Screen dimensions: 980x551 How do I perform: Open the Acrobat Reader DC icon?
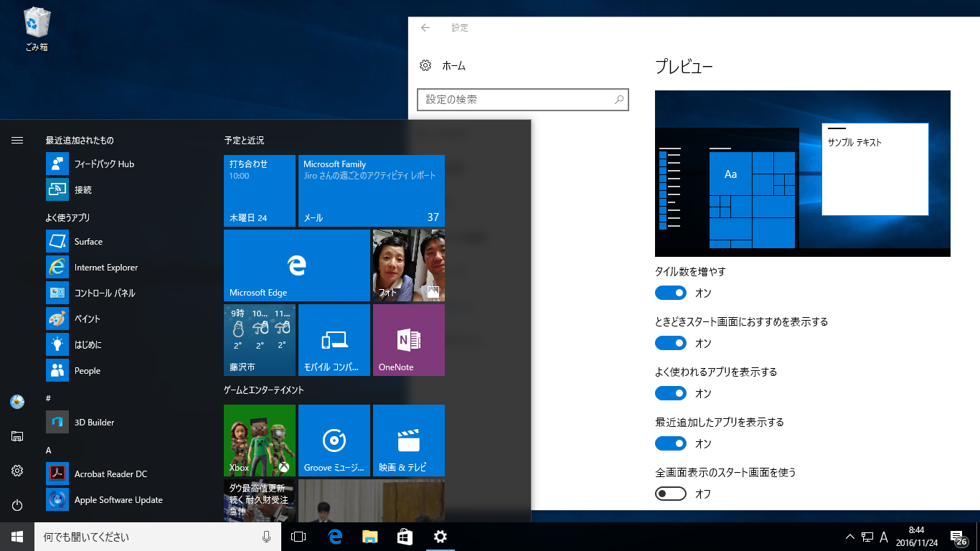click(x=57, y=474)
